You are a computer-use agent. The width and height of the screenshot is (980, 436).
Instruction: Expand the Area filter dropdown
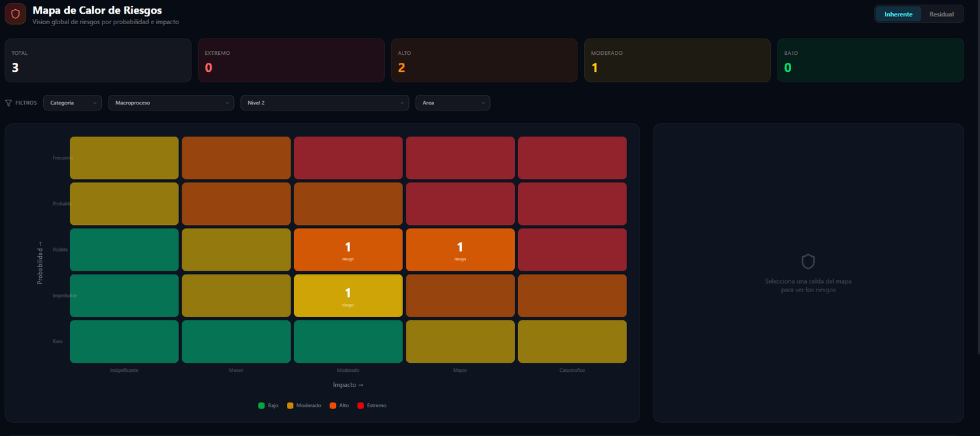tap(453, 103)
